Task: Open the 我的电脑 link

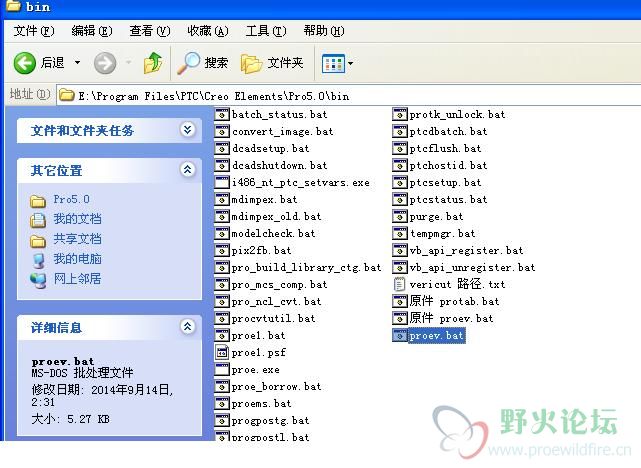Action: point(77,259)
